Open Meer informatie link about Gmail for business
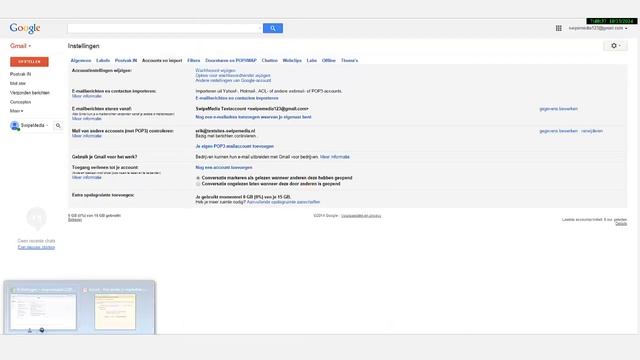Image resolution: width=640 pixels, height=360 pixels. [x=335, y=157]
